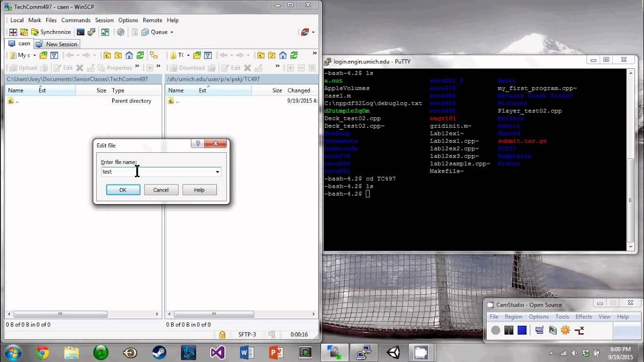
Task: Open the terminal console icon in WinSCP
Action: [x=80, y=32]
